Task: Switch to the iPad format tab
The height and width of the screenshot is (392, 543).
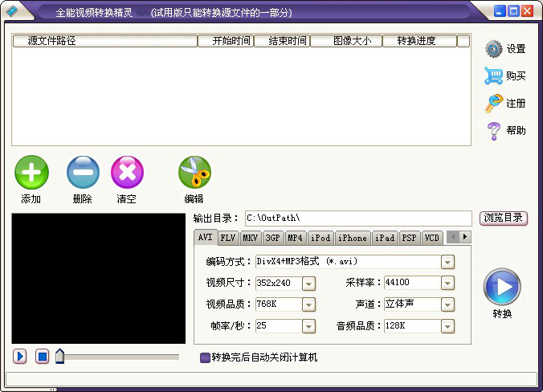Action: point(385,238)
